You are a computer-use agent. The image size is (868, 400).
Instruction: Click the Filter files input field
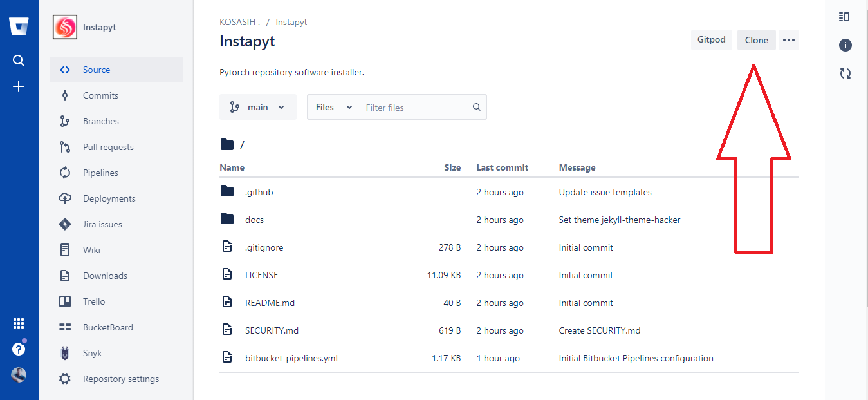coord(416,107)
